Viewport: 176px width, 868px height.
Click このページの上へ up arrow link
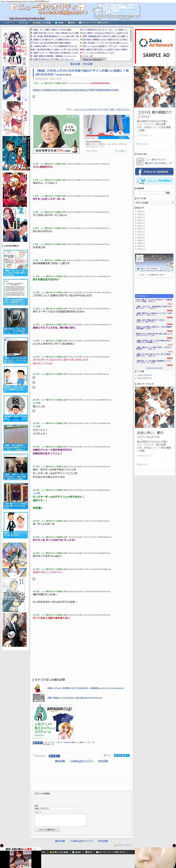(123, 845)
